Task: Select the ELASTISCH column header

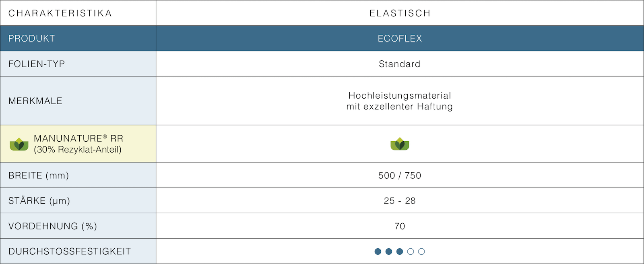Action: (400, 13)
